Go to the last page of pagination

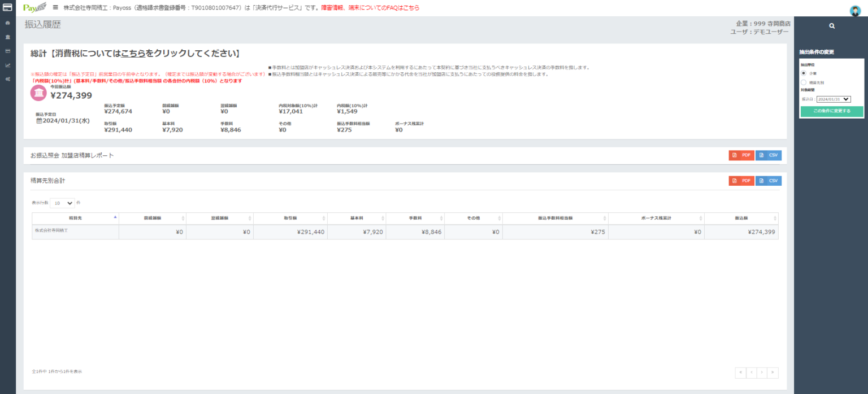[772, 373]
